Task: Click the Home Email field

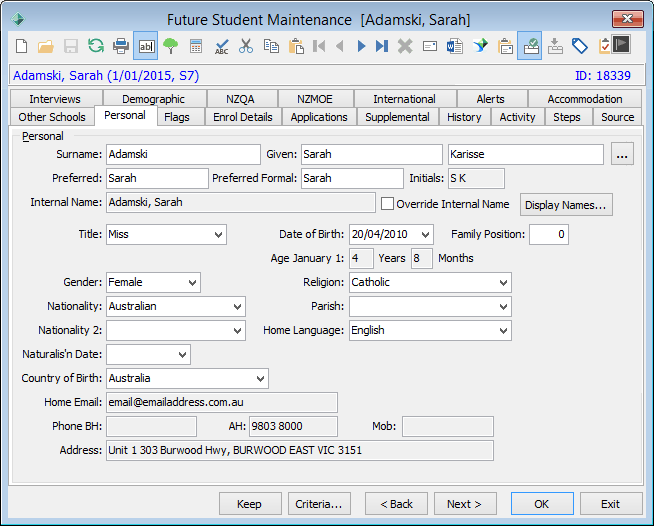Action: pyautogui.click(x=222, y=403)
